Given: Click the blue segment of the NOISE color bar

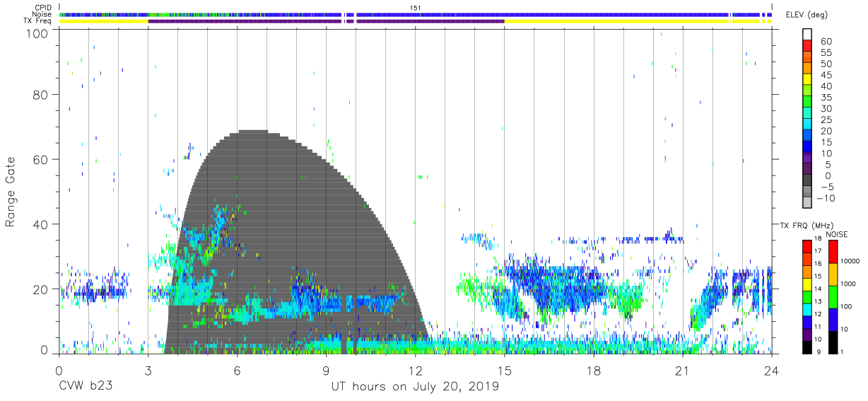Looking at the screenshot, I should point(832,319).
